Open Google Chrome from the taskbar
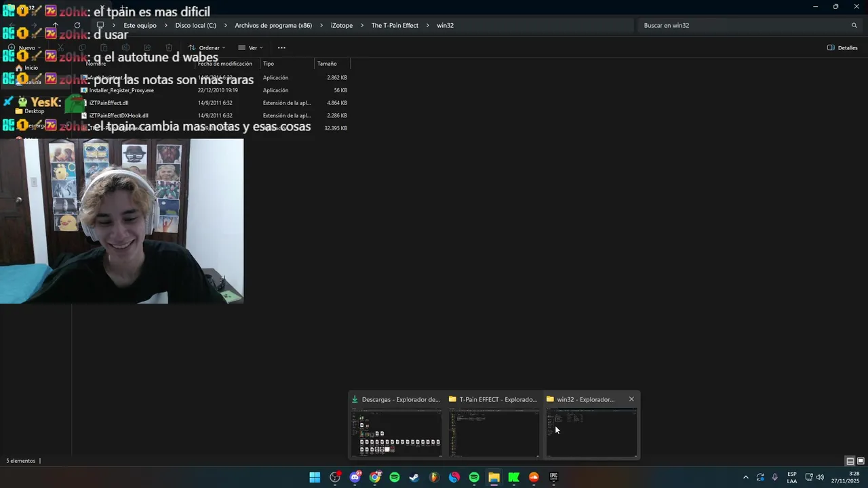This screenshot has height=488, width=868. (x=375, y=477)
